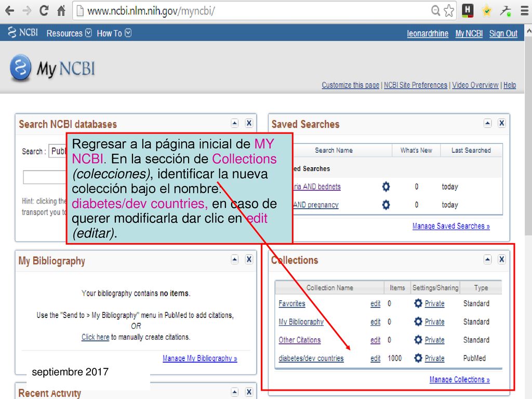Open the AND pregnancy saved search
532x399 pixels.
point(315,205)
